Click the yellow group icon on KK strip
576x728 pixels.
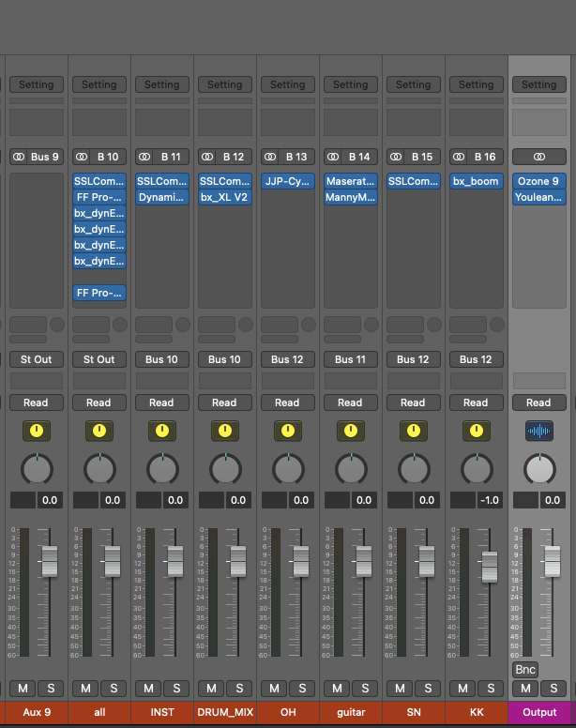click(477, 431)
